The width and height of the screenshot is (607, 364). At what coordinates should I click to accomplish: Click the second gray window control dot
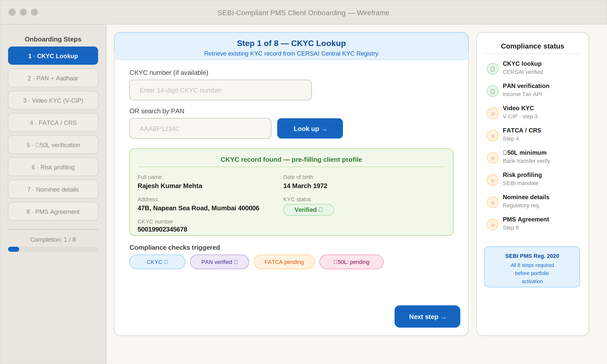[x=23, y=12]
